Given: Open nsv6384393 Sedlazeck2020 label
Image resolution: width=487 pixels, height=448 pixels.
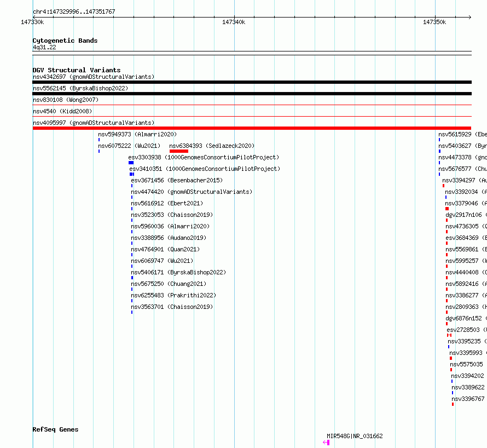Looking at the screenshot, I should [x=212, y=146].
